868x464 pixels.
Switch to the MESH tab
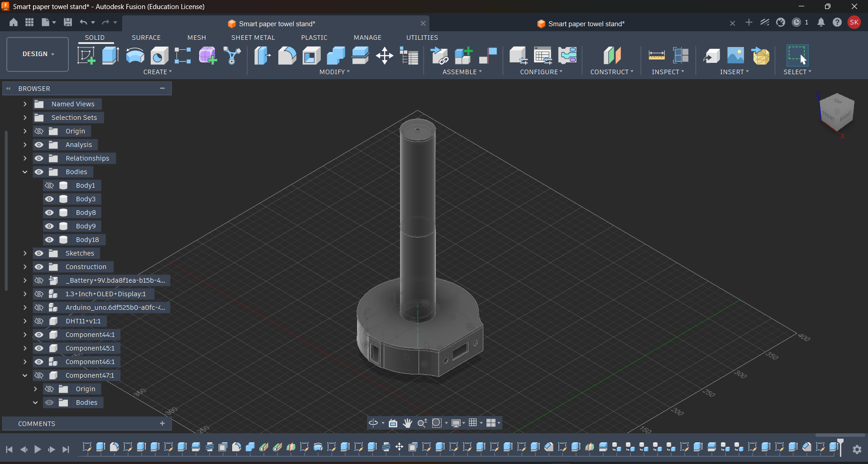tap(197, 38)
